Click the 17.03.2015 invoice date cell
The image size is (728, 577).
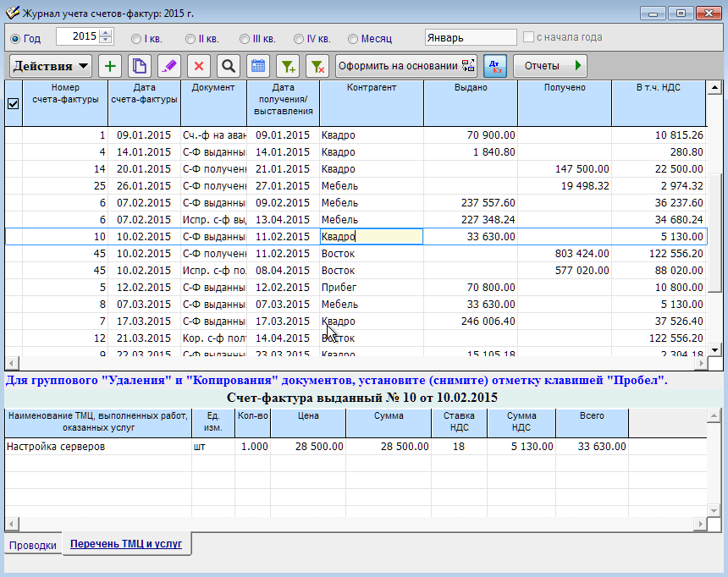[x=145, y=321]
